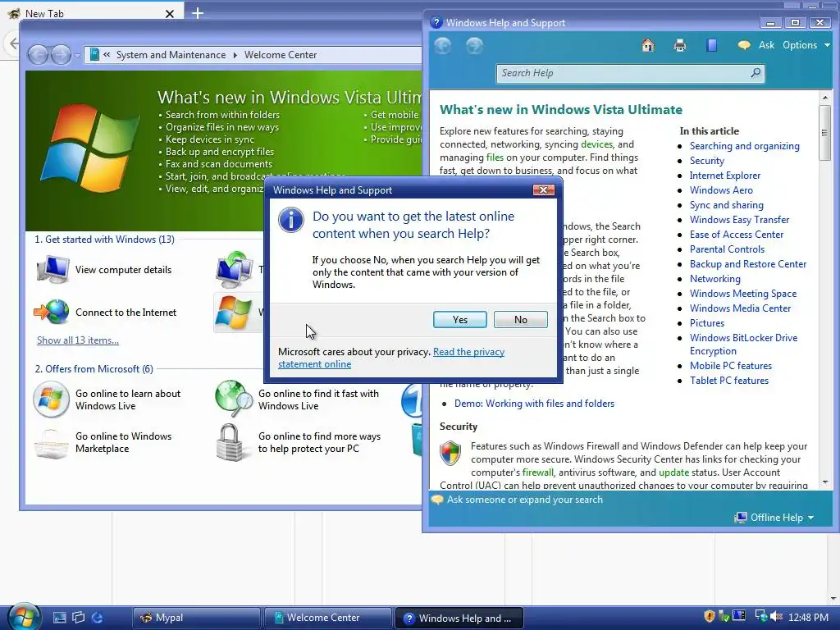Open the Networking link

[714, 279]
